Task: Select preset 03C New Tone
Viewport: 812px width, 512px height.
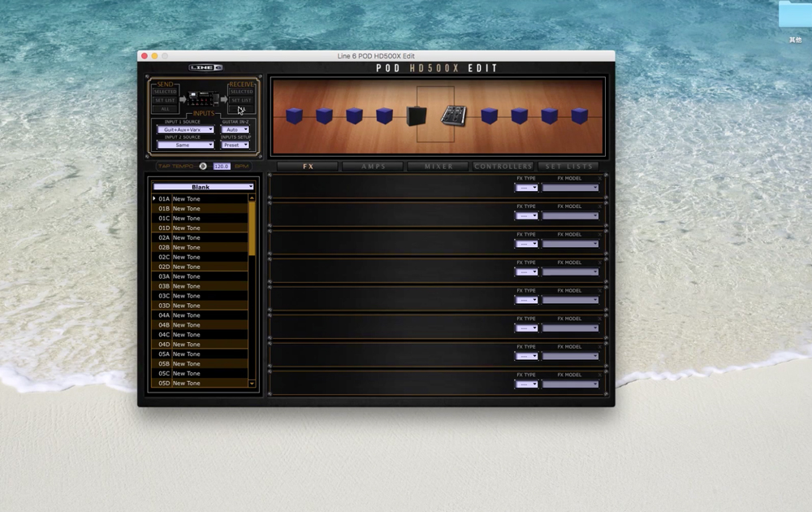Action: coord(200,296)
